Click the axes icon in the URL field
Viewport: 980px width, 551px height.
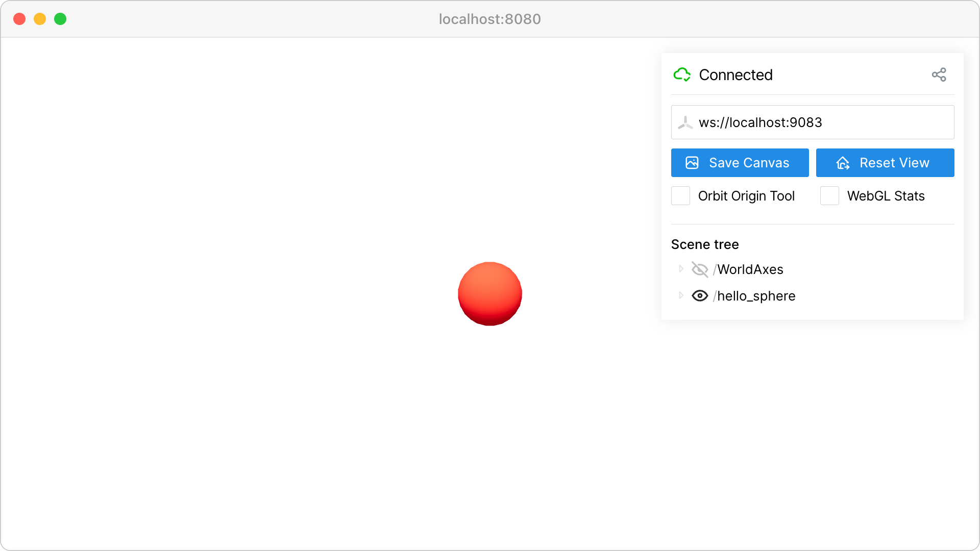[x=685, y=122]
